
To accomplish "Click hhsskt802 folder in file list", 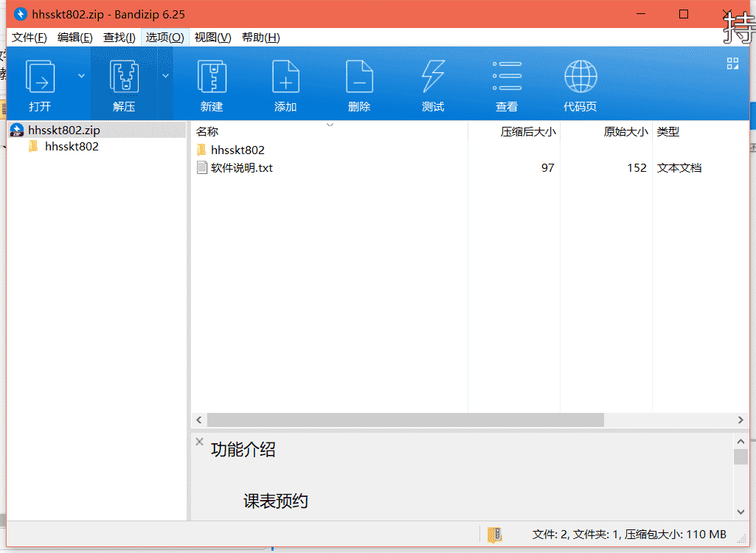I will (237, 150).
